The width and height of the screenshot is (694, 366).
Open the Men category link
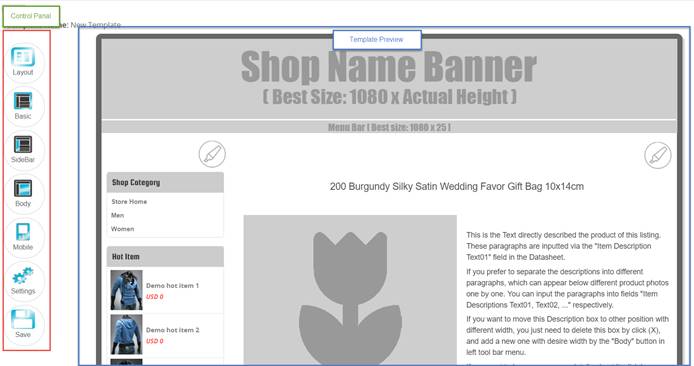118,215
